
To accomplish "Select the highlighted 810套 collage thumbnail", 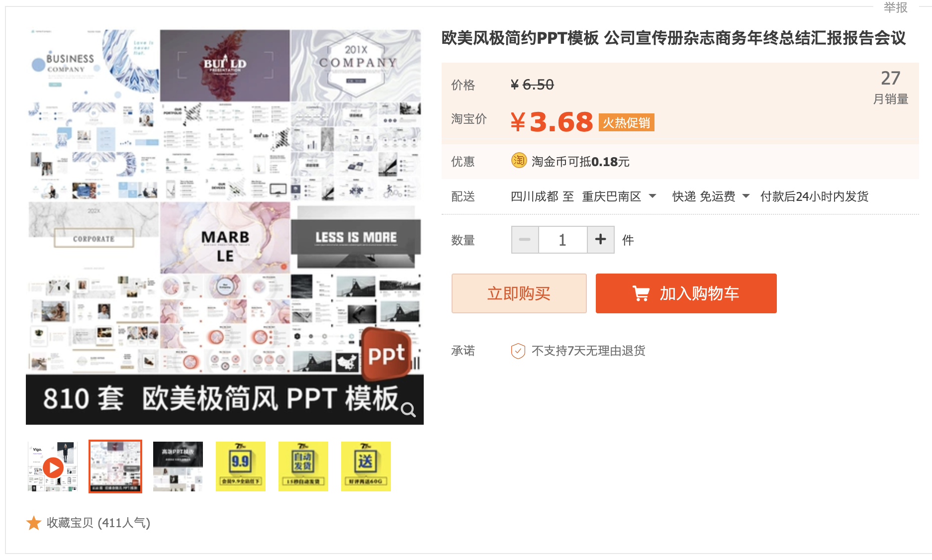I will [115, 467].
